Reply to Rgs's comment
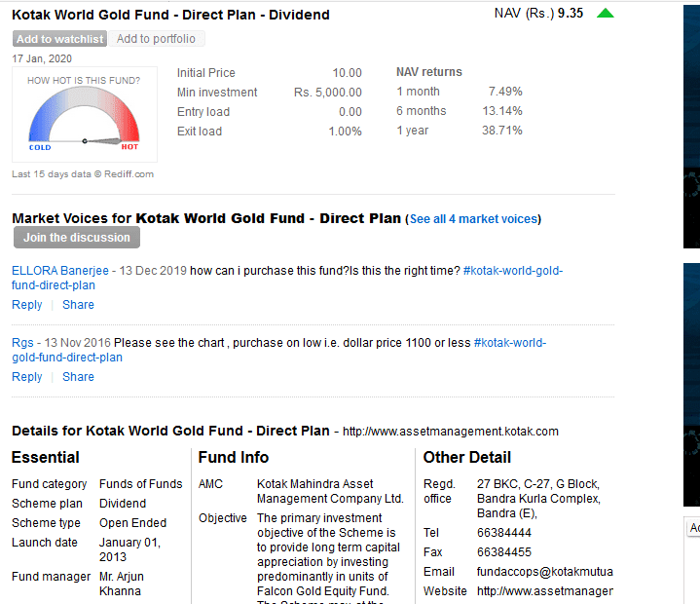Screen dimensions: 700x604 [x=27, y=377]
